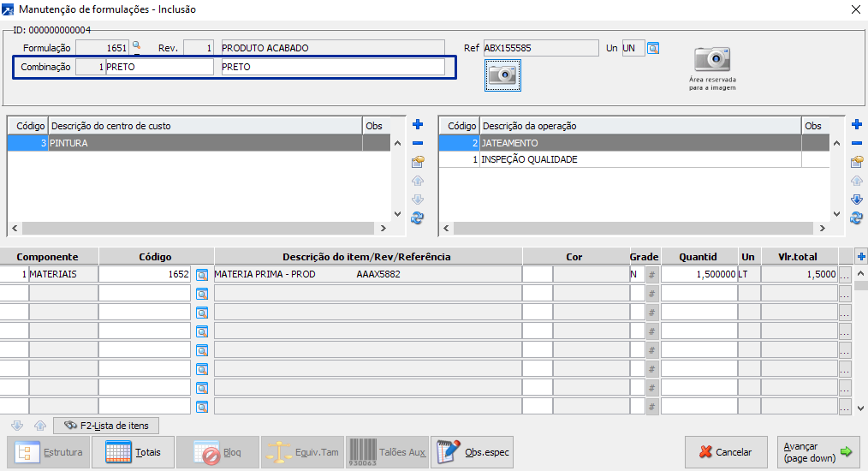868x471 pixels.
Task: Click the Vlr.total column header
Action: pyautogui.click(x=800, y=257)
